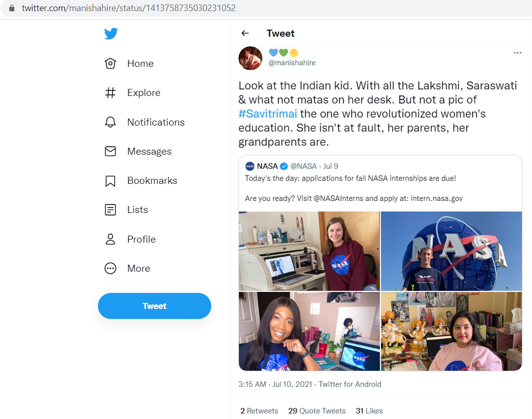This screenshot has width=532, height=419.
Task: Open the 31 Likes list
Action: pyautogui.click(x=369, y=411)
